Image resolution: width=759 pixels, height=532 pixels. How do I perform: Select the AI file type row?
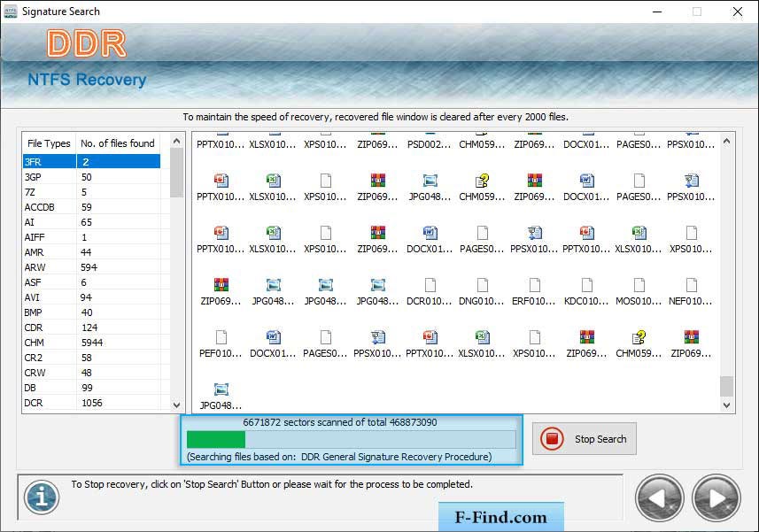pos(91,222)
